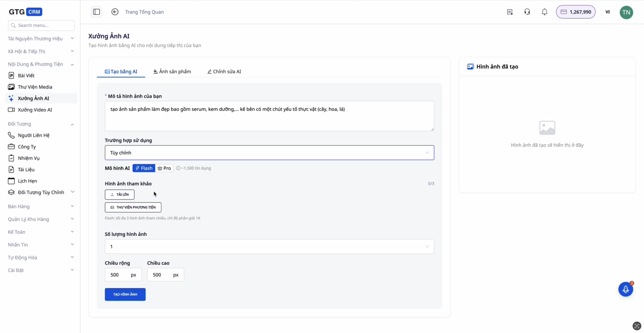Switch to the Chỉnh sửa AI tab
The image size is (644, 333).
tap(224, 72)
